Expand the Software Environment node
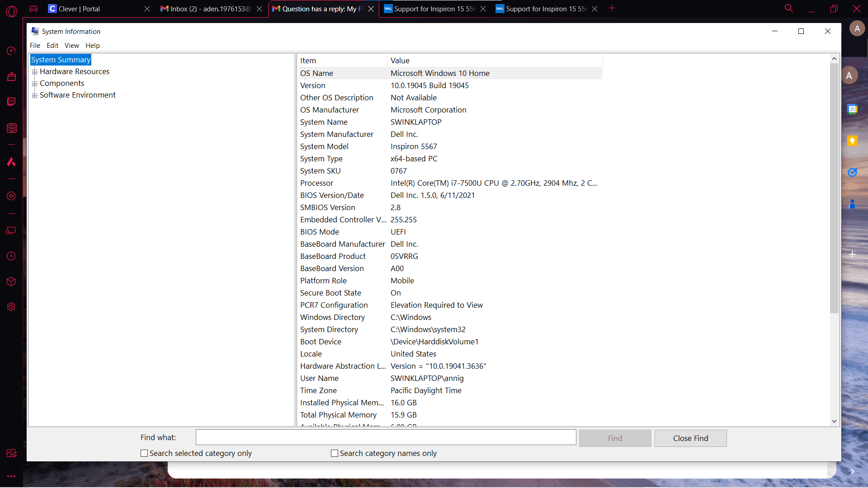 point(35,95)
